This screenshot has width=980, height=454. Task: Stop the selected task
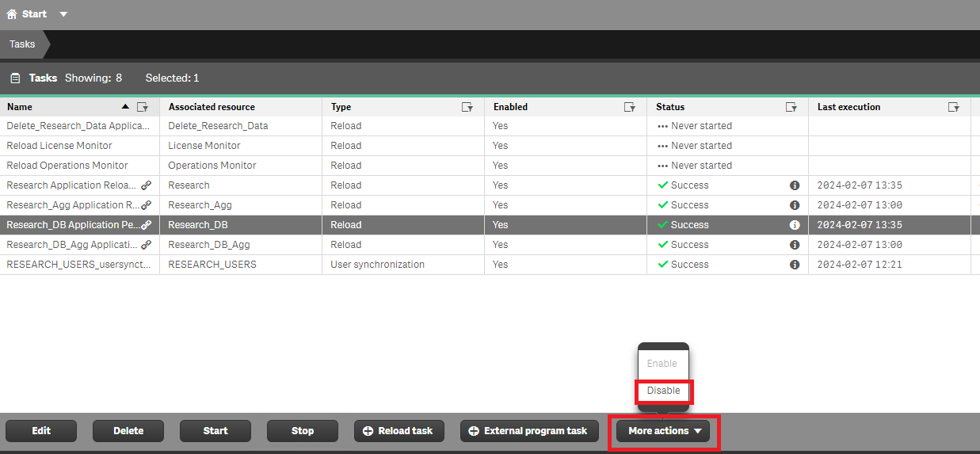pos(303,431)
